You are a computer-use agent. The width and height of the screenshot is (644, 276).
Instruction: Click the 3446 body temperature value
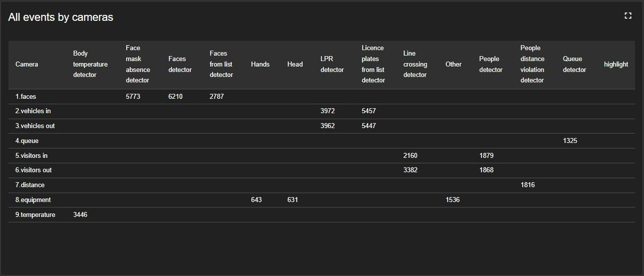(x=80, y=215)
